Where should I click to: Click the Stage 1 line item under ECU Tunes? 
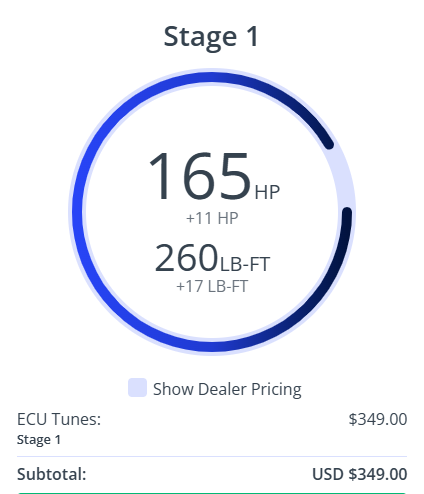click(39, 440)
